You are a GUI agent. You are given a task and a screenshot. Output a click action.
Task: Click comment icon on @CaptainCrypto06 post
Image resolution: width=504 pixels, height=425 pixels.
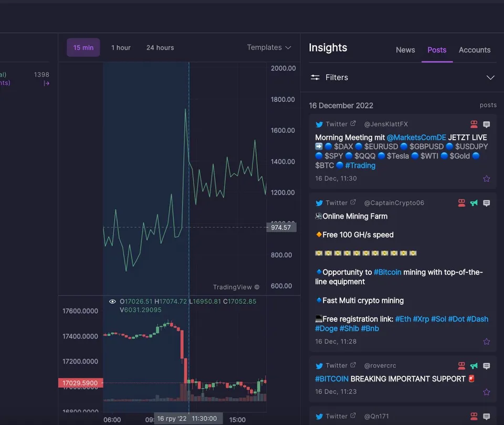486,203
